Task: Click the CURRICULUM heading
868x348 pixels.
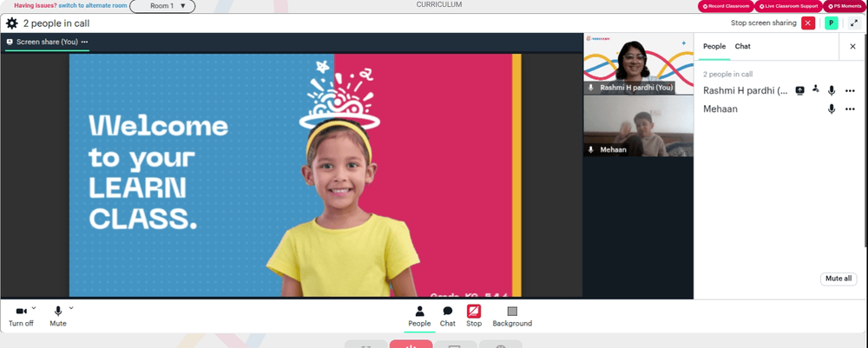Action: tap(439, 4)
